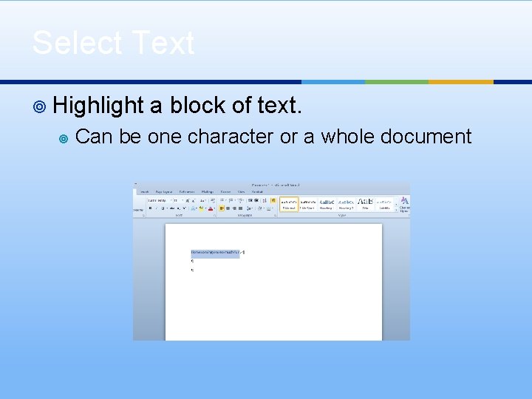Click the Clear Formatting icon
Screen dimensions: 532x399
[x=213, y=200]
